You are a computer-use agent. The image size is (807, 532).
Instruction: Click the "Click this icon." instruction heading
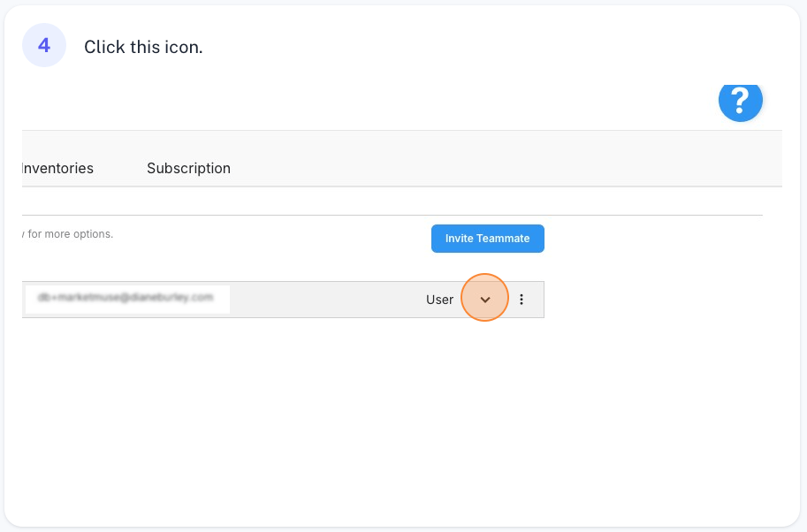click(143, 48)
